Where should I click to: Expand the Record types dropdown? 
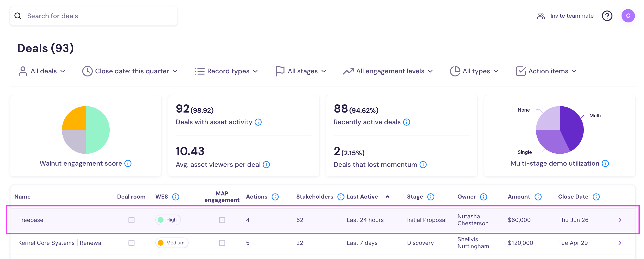point(226,71)
